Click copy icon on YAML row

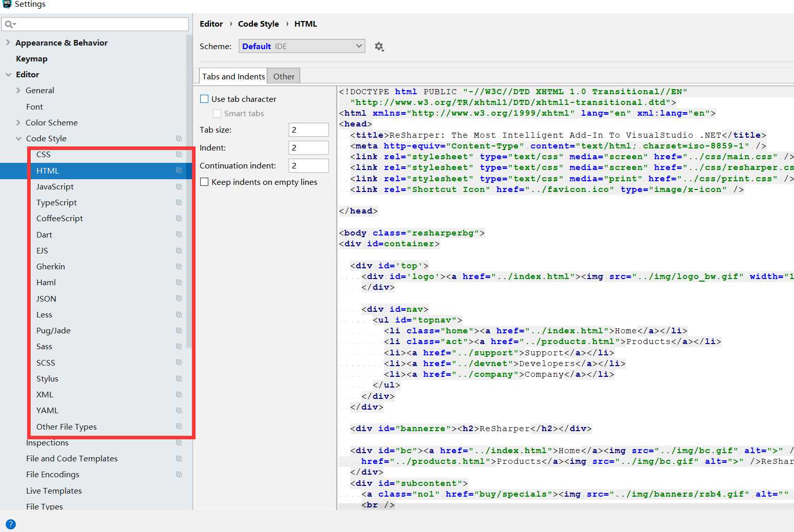coord(179,410)
